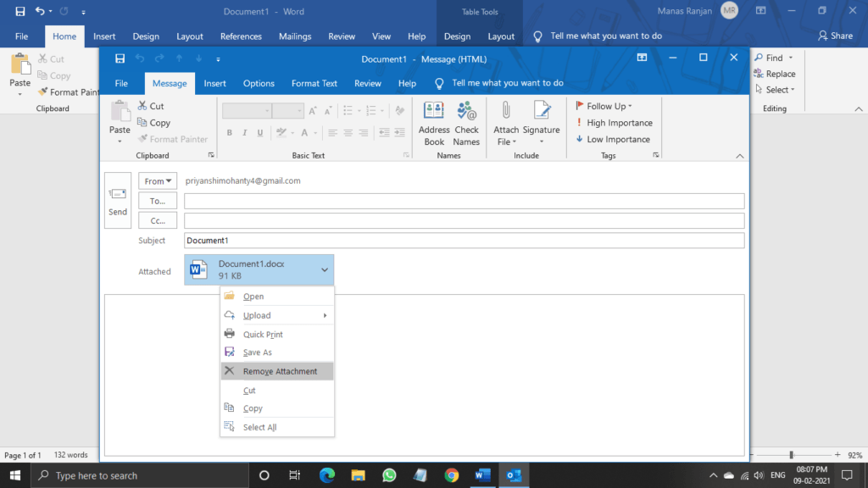The height and width of the screenshot is (488, 868).
Task: Open Google Chrome from the taskbar
Action: tap(452, 475)
